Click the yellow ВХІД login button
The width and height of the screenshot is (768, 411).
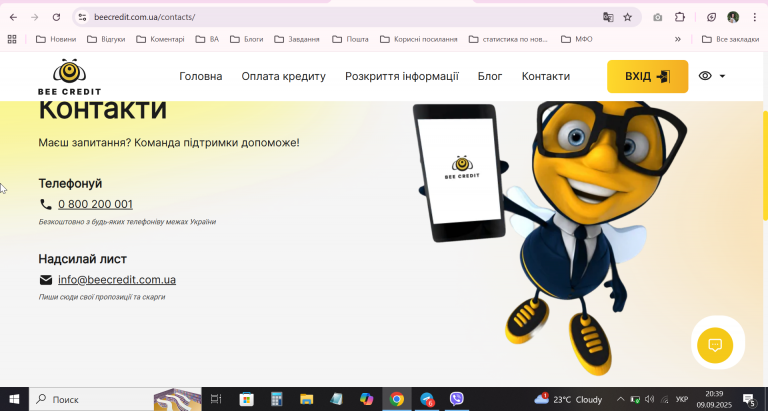click(648, 76)
